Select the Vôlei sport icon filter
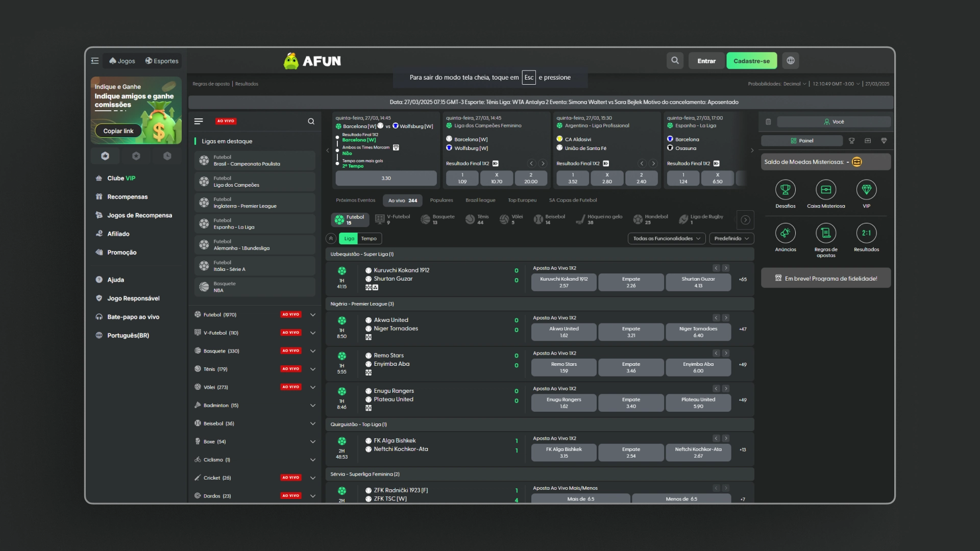The width and height of the screenshot is (980, 551). click(x=511, y=219)
